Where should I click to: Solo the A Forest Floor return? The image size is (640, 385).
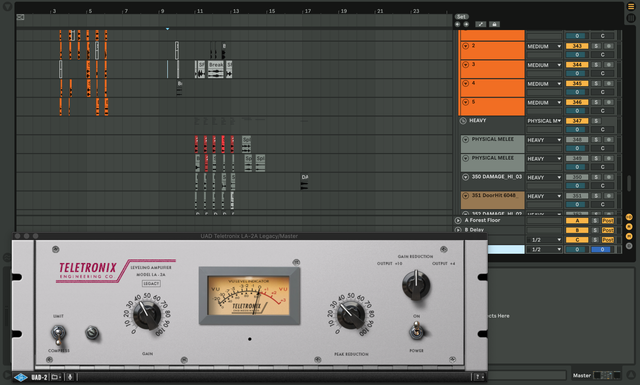click(596, 220)
